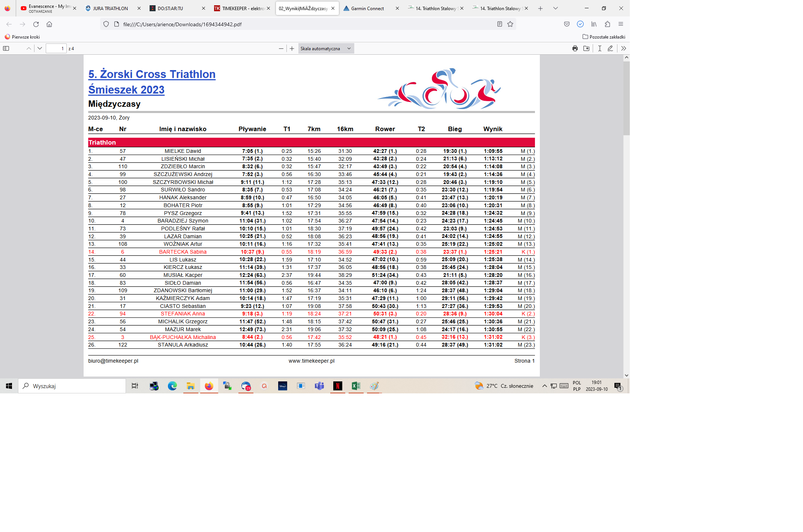Navigate back with arrow button
This screenshot has height=532, width=803.
point(9,24)
